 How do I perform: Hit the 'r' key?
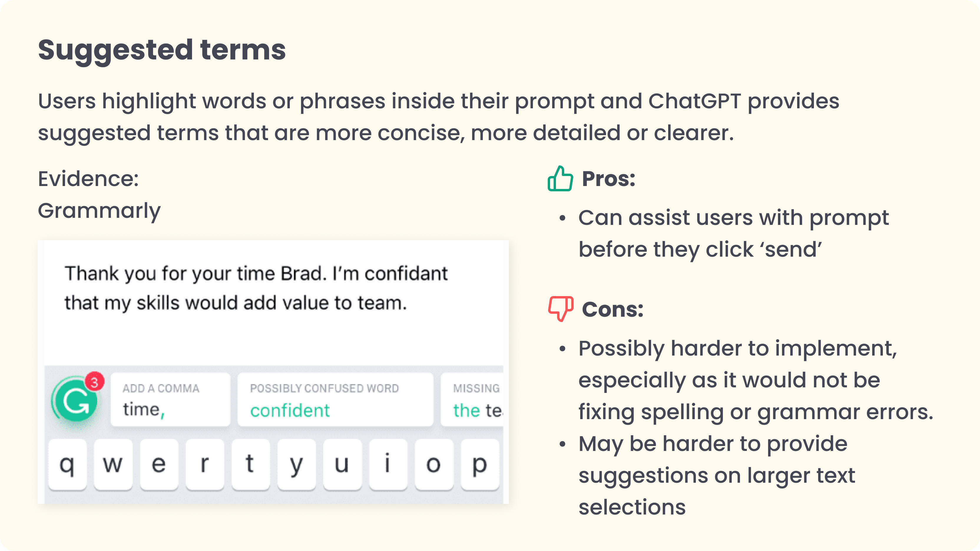click(205, 464)
